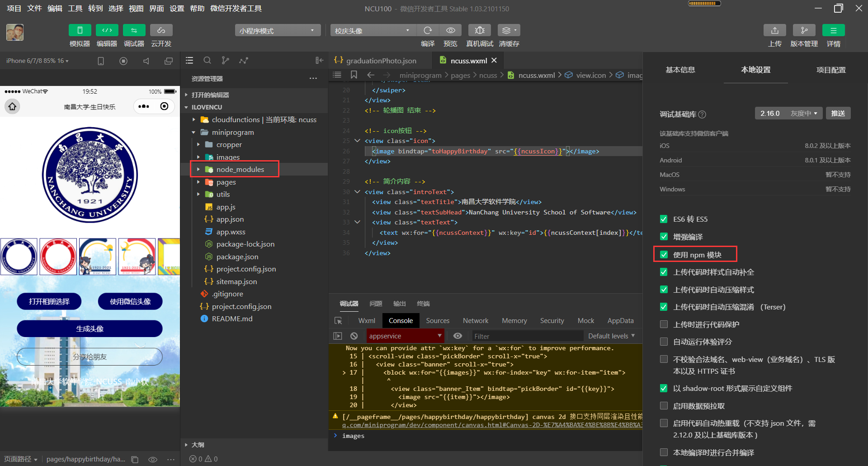
Task: Click the 生成头像 button in the simulator
Action: [x=89, y=328]
